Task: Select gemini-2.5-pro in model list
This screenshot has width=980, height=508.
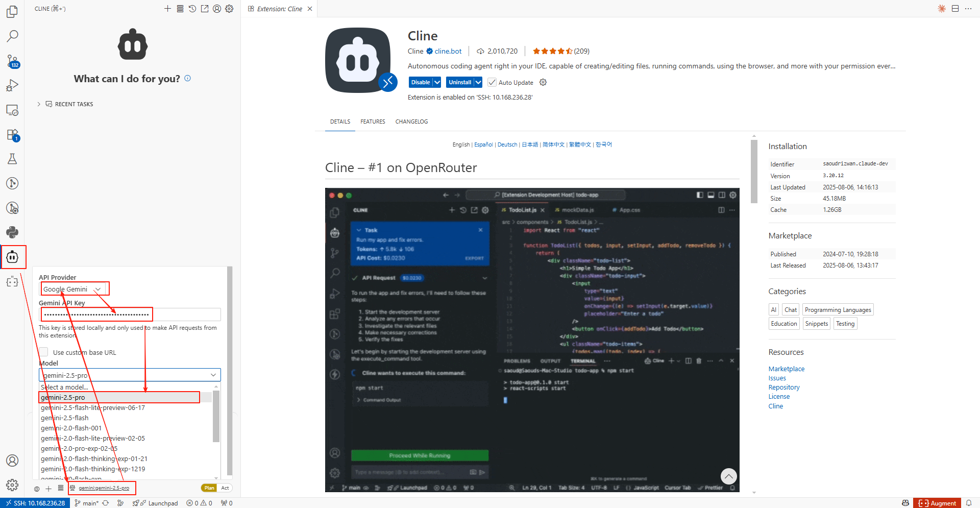Action: click(126, 397)
